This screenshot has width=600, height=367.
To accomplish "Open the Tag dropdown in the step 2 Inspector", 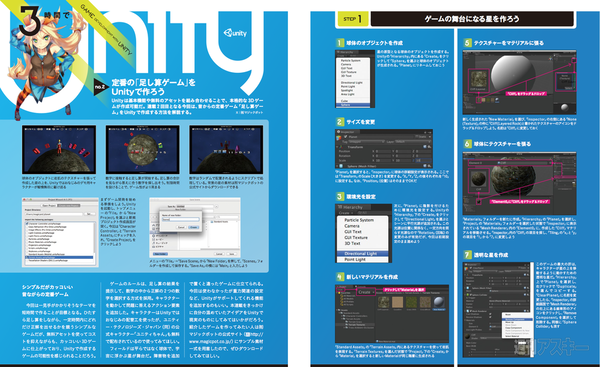I will click(366, 142).
